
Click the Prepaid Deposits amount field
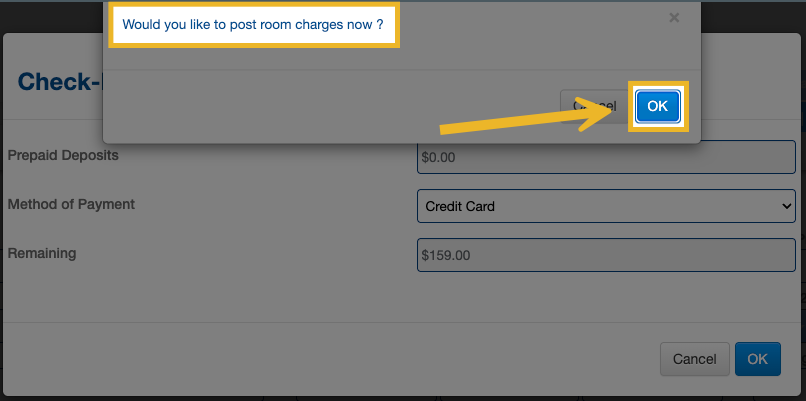click(605, 157)
